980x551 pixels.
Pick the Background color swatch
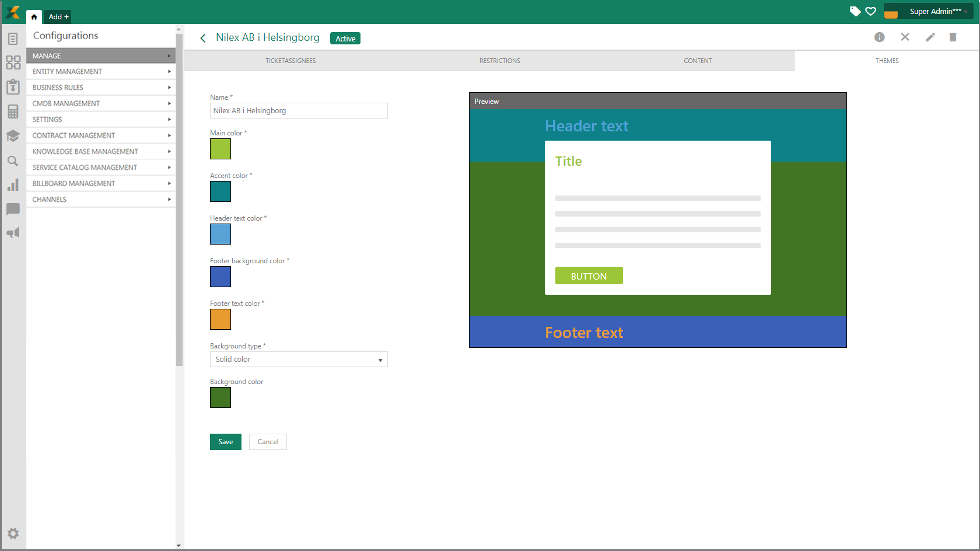coord(220,397)
